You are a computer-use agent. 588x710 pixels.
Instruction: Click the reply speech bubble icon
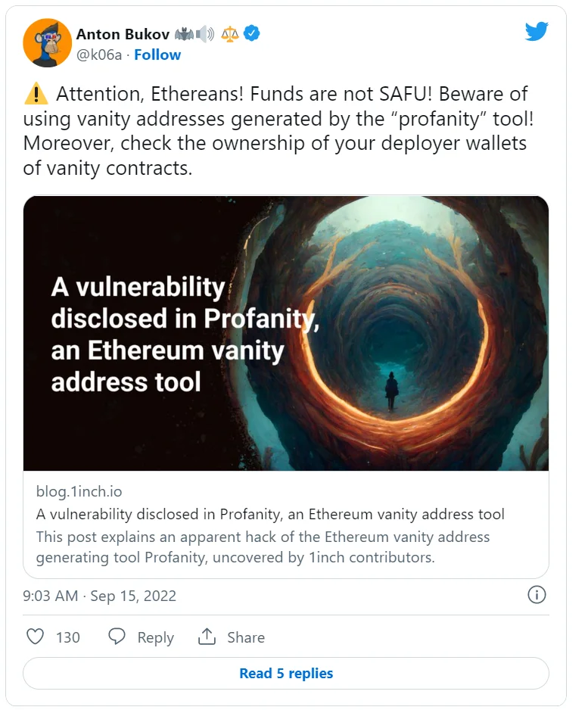coord(117,637)
